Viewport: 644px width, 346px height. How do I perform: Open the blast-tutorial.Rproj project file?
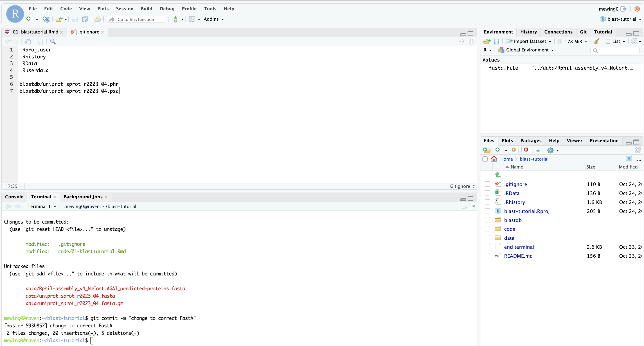click(527, 211)
